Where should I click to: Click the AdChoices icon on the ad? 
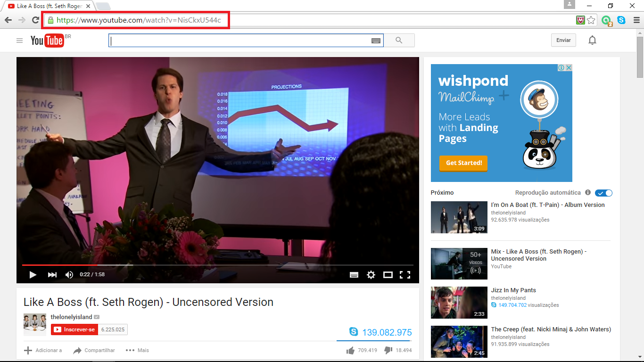click(561, 67)
